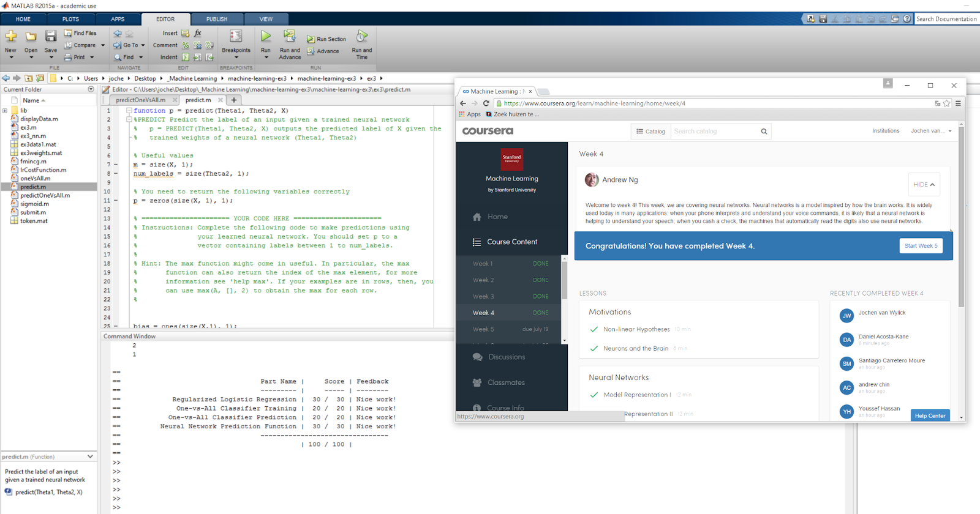This screenshot has height=514, width=980.
Task: Uncomment lines with the crossed % icon
Action: coord(197,45)
